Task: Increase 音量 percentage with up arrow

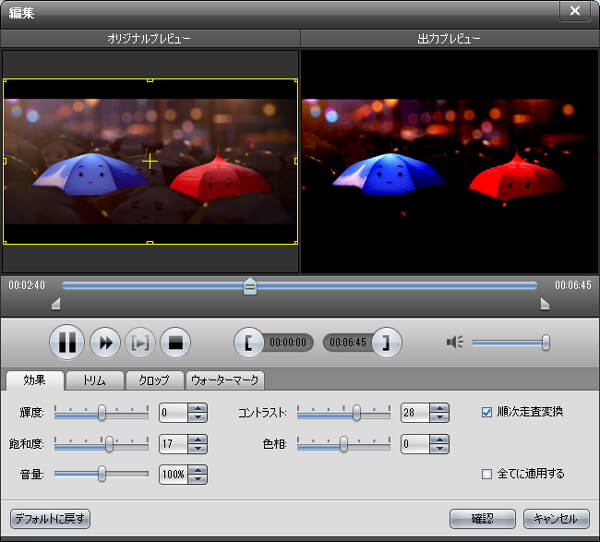Action: [197, 470]
